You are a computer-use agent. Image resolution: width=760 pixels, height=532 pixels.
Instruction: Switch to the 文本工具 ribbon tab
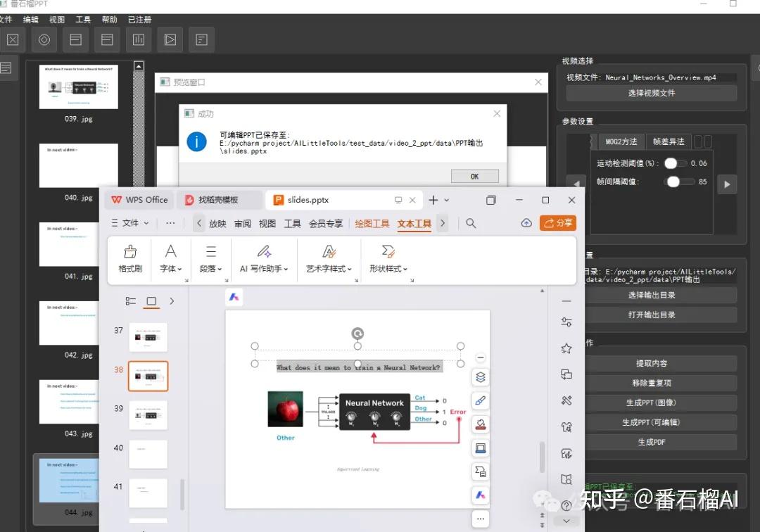pos(414,223)
